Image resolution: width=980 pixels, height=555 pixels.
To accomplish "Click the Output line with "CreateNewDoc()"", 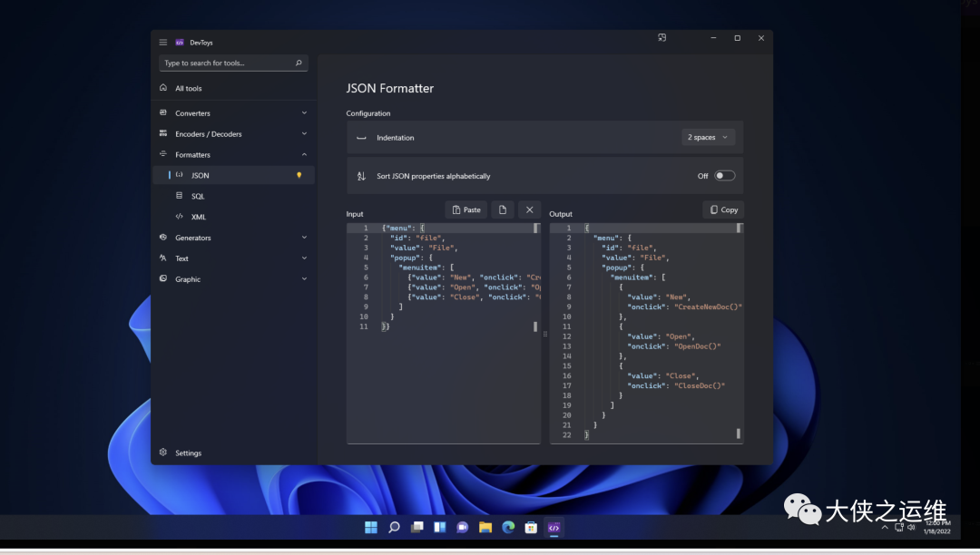I will pyautogui.click(x=685, y=307).
